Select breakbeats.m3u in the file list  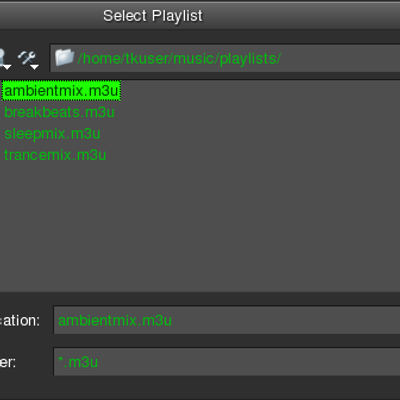59,112
